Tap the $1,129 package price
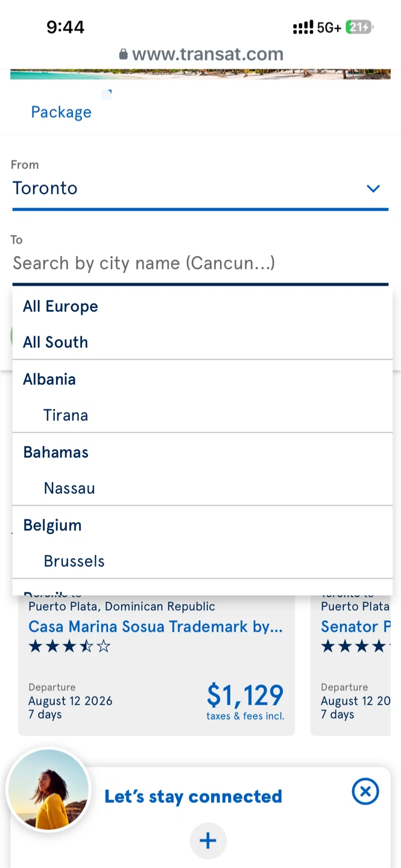This screenshot has width=401, height=868. point(245,696)
